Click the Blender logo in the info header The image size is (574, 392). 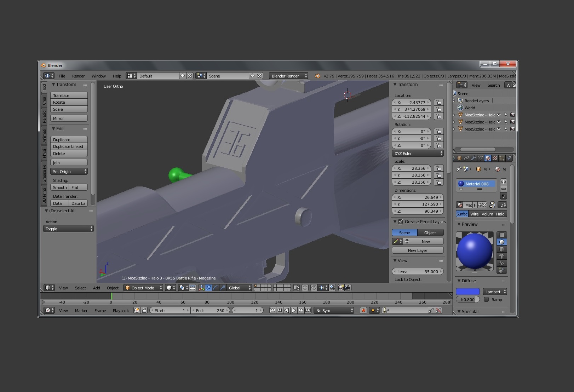click(x=317, y=76)
